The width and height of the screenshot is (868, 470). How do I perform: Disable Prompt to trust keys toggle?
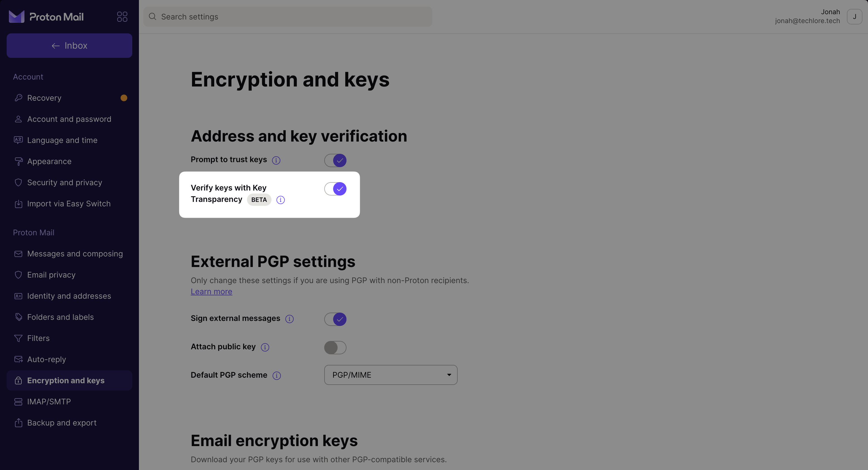pyautogui.click(x=335, y=160)
